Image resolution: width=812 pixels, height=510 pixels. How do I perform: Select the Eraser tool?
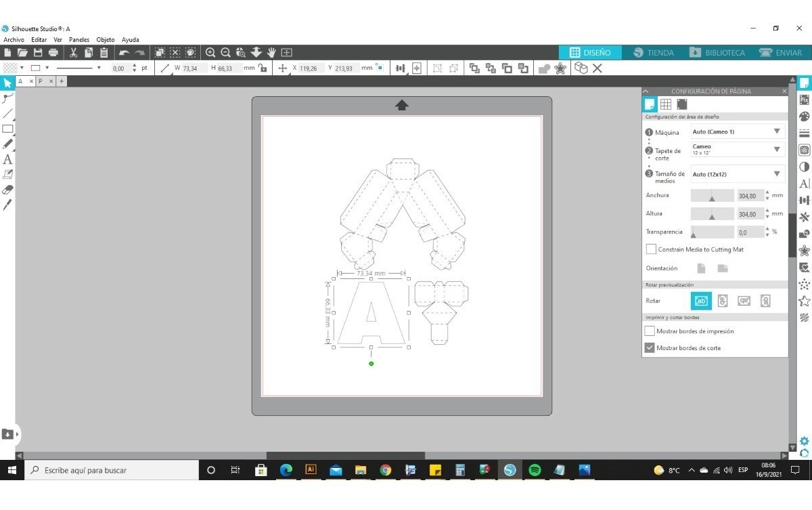click(x=7, y=189)
